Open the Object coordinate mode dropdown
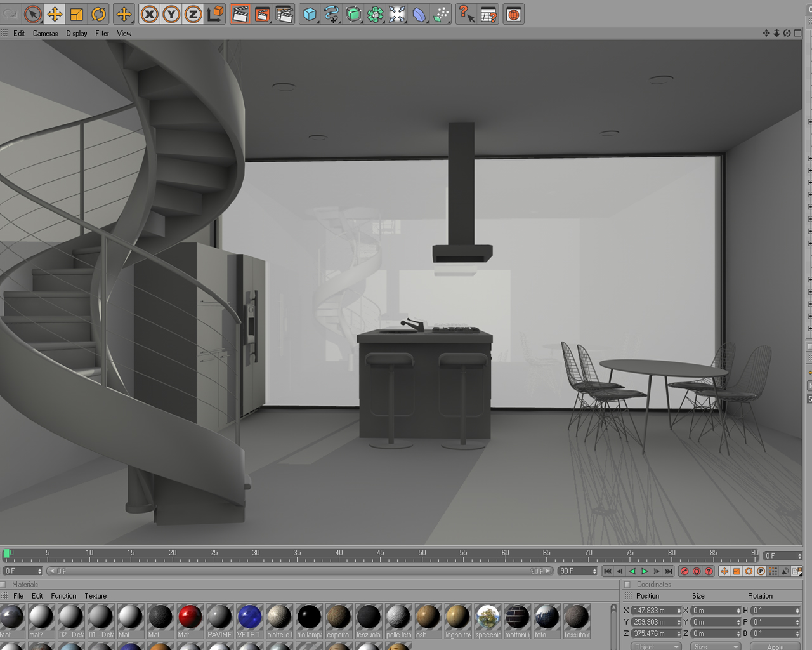 [x=656, y=646]
